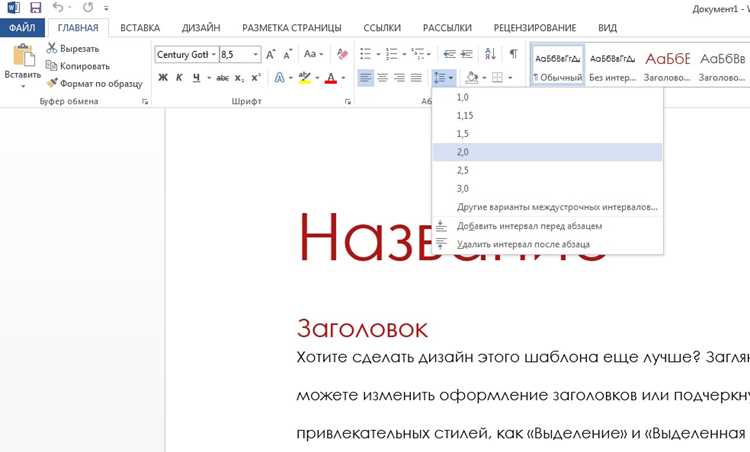
Task: Click the clear formatting eraser icon
Action: tap(342, 54)
